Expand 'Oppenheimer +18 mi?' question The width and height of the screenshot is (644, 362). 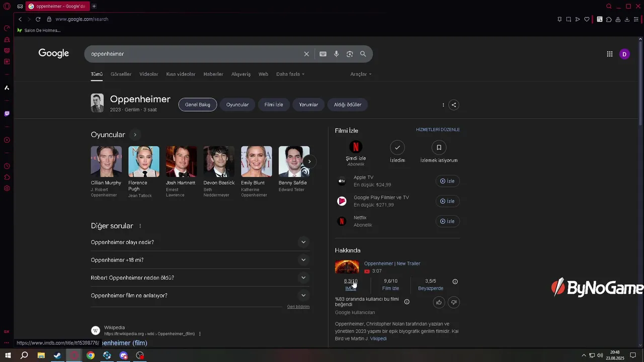[200, 260]
